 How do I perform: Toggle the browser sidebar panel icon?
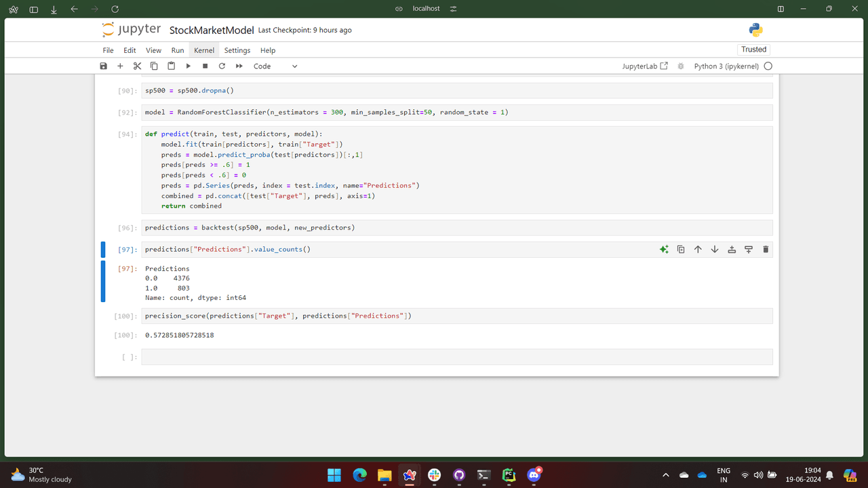pos(34,9)
